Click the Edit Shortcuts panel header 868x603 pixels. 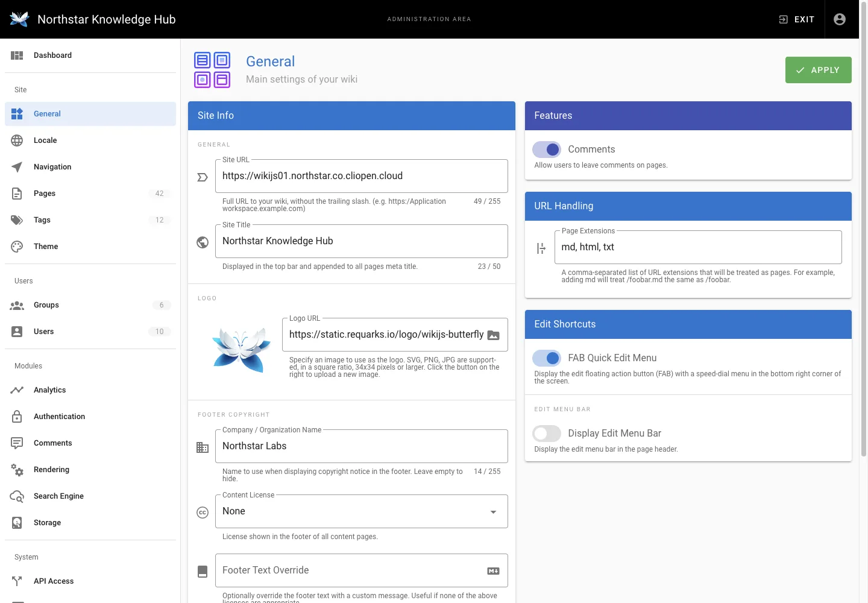click(688, 324)
